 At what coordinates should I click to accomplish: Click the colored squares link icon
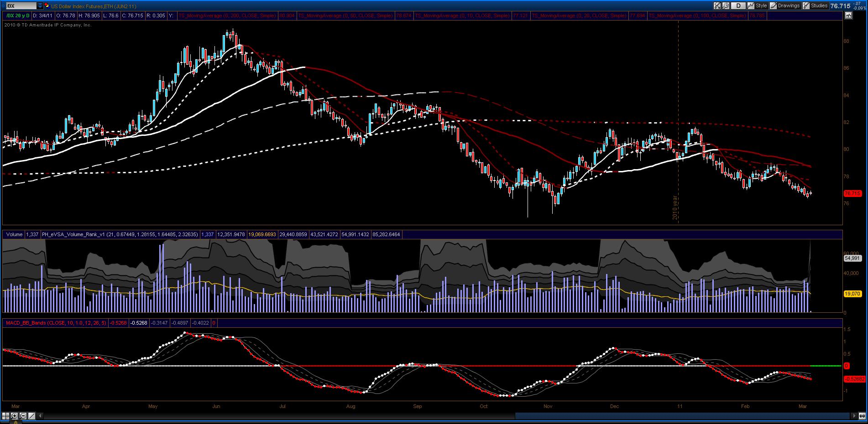(47, 6)
